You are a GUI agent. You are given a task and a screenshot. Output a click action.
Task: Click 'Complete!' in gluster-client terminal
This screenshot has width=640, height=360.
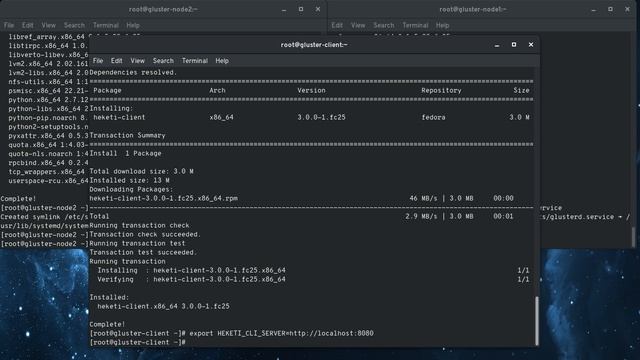[x=107, y=324]
